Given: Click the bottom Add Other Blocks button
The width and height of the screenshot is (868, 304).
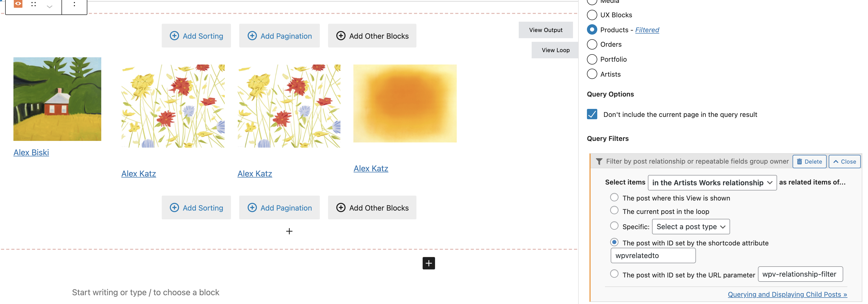Looking at the screenshot, I should pyautogui.click(x=372, y=207).
